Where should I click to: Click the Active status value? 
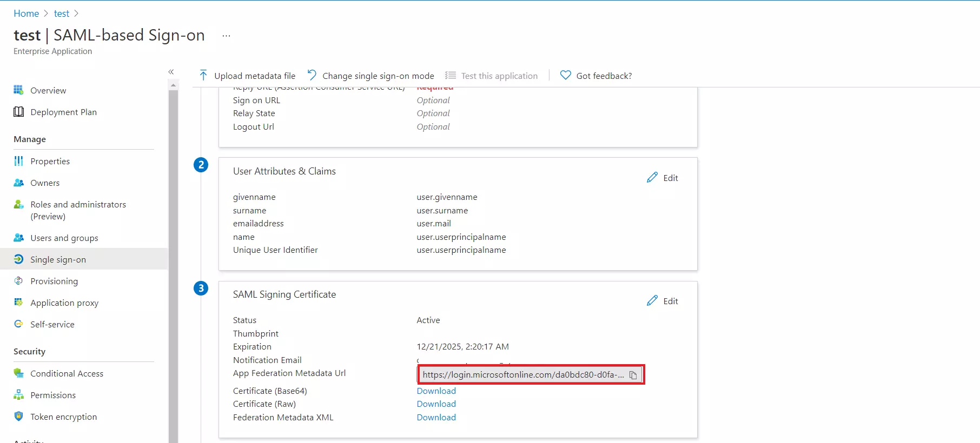coord(428,320)
